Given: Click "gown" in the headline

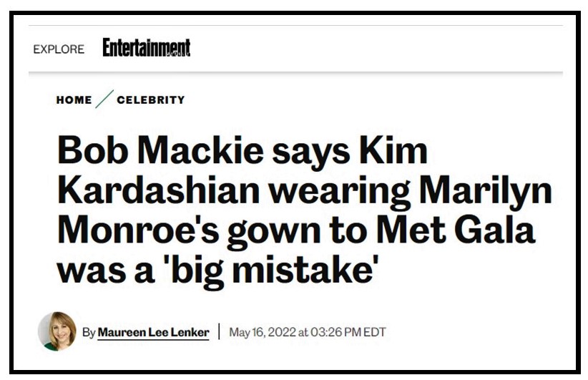Looking at the screenshot, I should (274, 233).
